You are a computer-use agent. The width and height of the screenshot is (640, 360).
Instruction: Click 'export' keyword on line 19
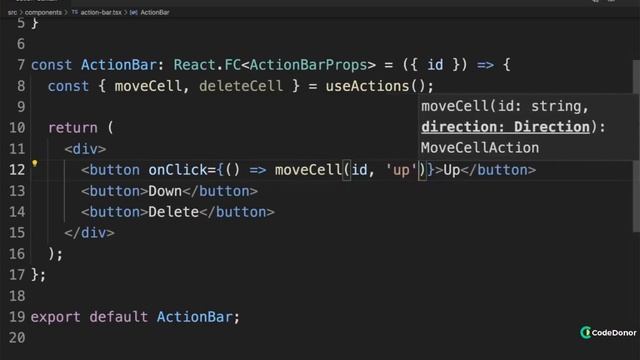56,317
